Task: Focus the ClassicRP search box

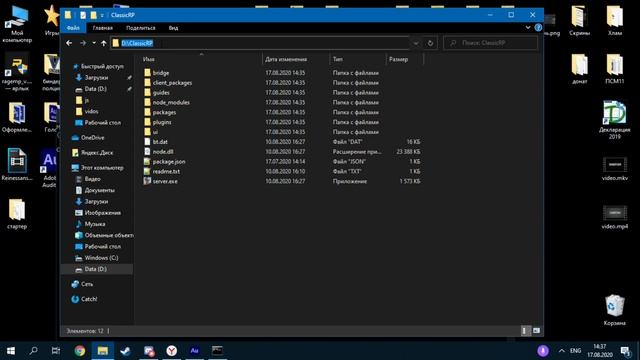Action: [491, 43]
